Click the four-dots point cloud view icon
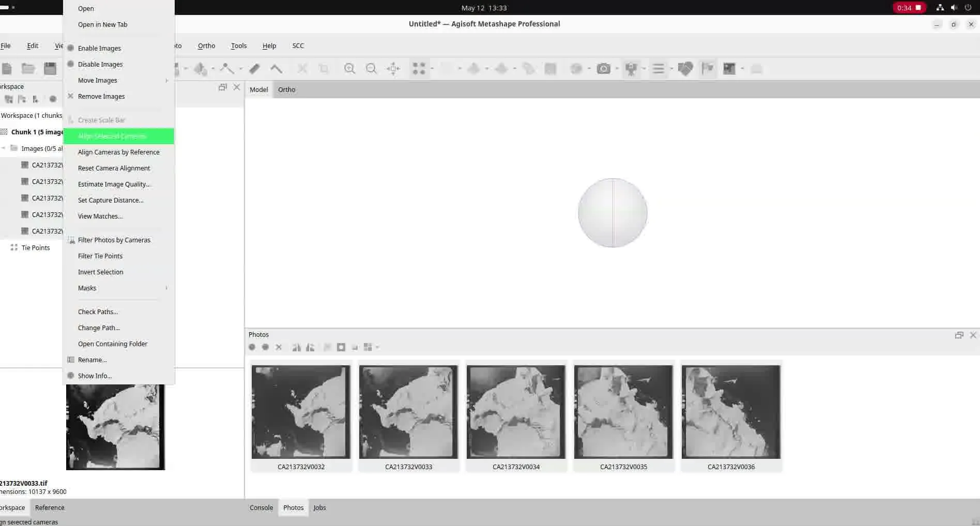980x526 pixels. (x=419, y=69)
